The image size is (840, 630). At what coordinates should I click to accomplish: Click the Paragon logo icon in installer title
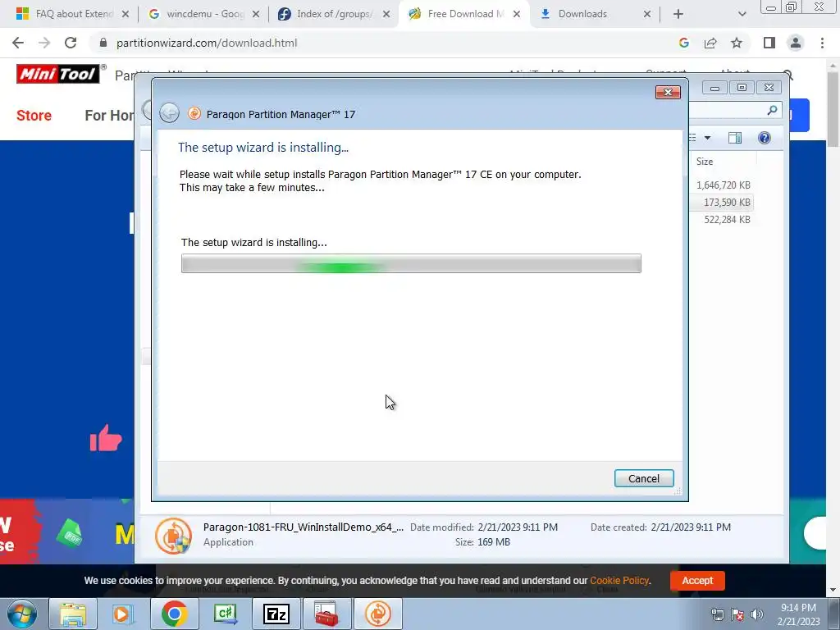pos(194,113)
